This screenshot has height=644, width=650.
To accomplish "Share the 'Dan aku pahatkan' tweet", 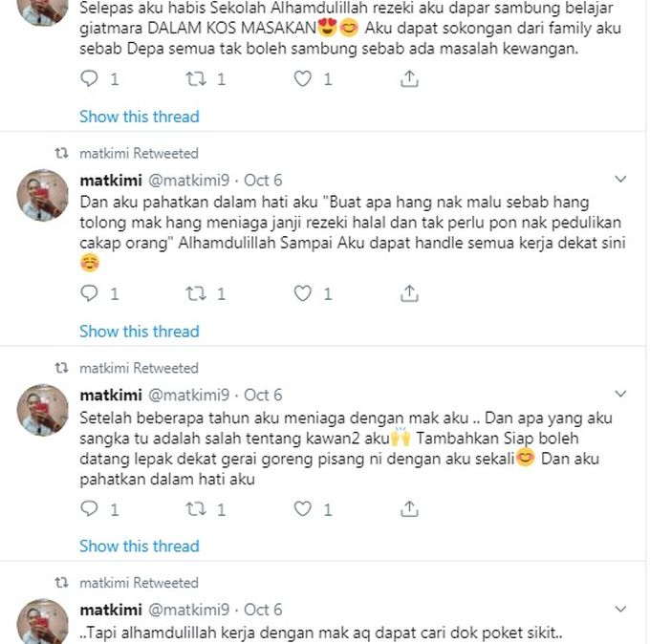I will point(409,294).
